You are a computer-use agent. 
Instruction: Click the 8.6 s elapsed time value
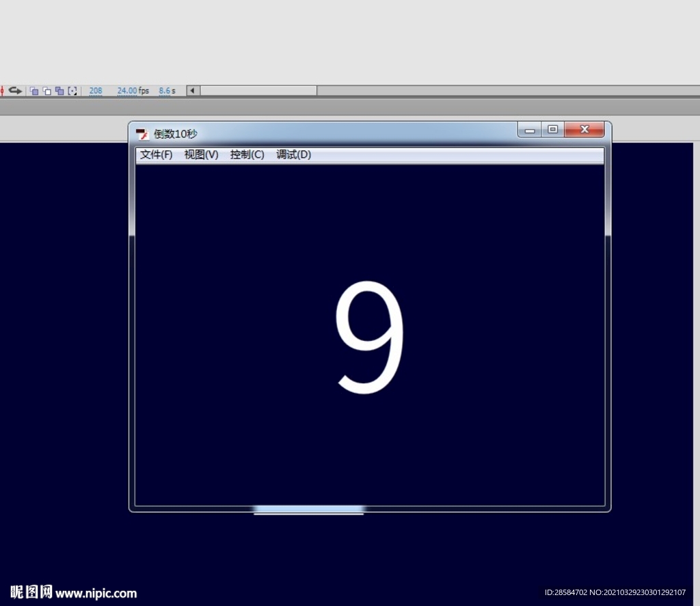tap(165, 91)
